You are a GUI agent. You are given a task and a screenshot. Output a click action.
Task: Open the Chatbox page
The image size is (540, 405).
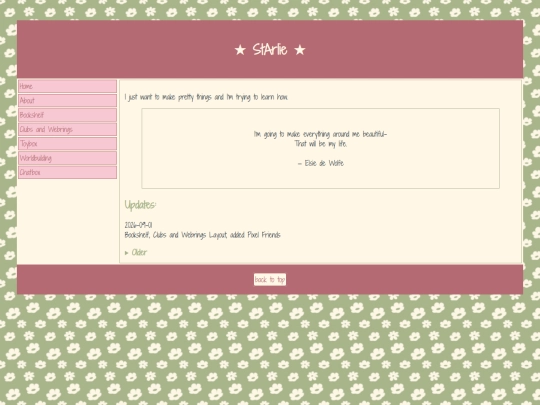point(68,172)
